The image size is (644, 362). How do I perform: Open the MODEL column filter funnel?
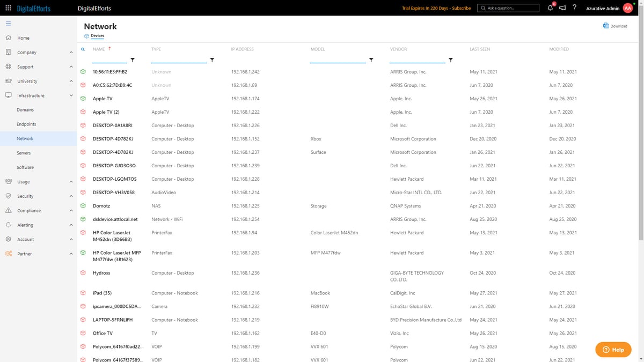[371, 60]
